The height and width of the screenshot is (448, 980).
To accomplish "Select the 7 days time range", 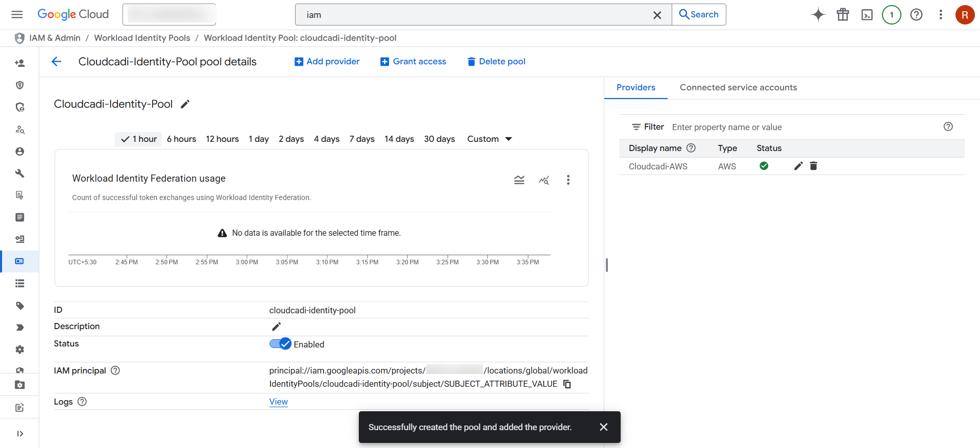I will point(362,139).
